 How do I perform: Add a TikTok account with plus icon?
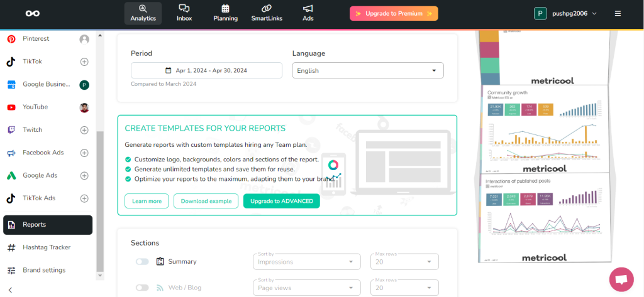click(84, 62)
